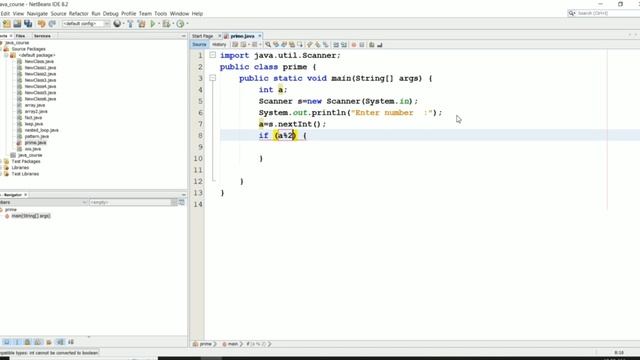Open the Run menu
Image resolution: width=640 pixels, height=360 pixels.
coord(96,13)
